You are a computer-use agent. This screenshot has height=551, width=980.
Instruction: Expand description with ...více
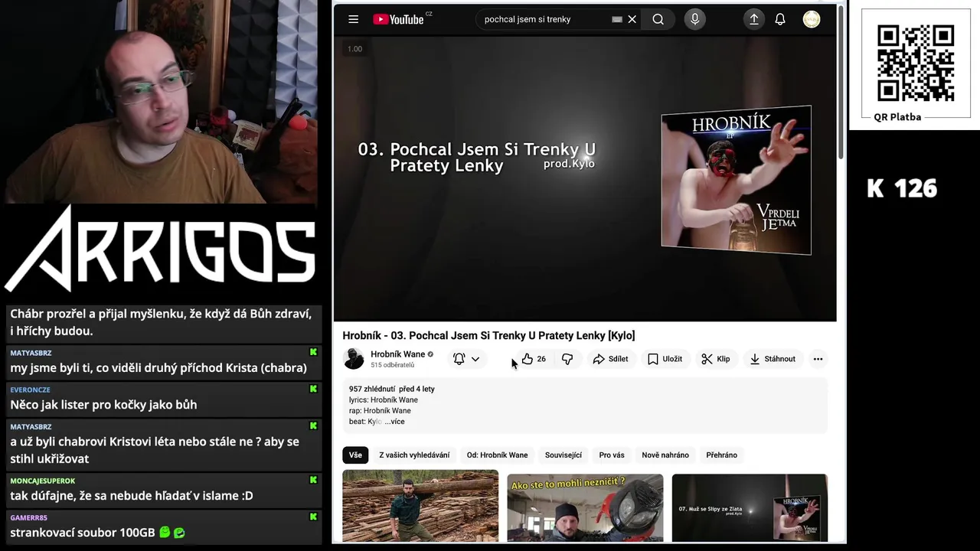tap(394, 422)
